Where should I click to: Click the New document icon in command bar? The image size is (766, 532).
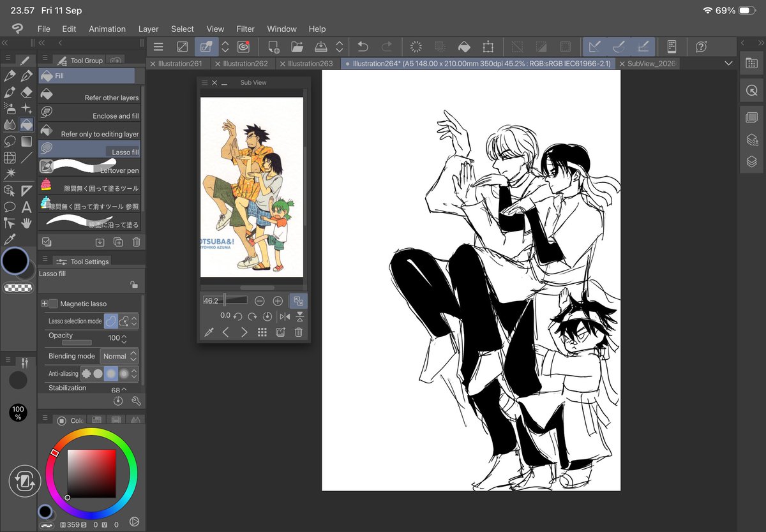pyautogui.click(x=273, y=47)
